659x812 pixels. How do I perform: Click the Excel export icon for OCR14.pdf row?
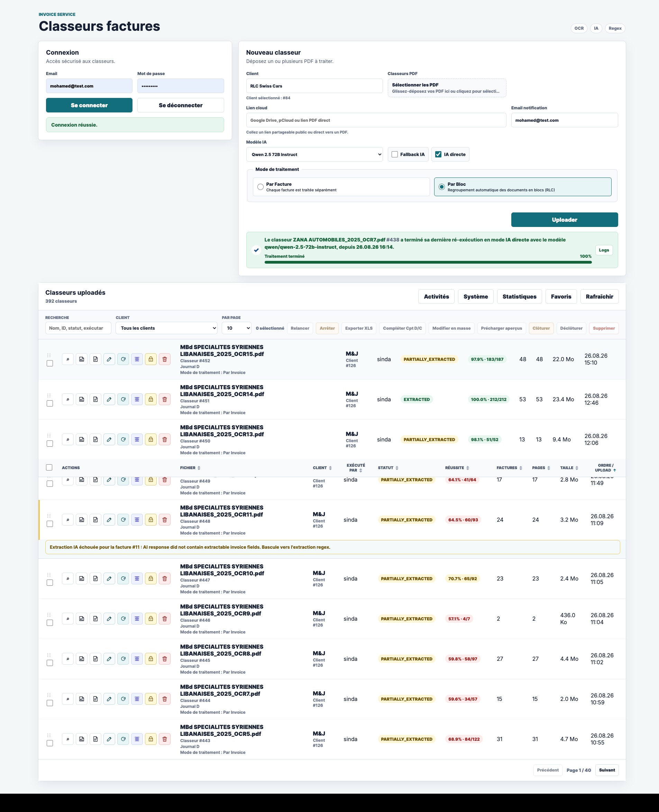pyautogui.click(x=82, y=399)
